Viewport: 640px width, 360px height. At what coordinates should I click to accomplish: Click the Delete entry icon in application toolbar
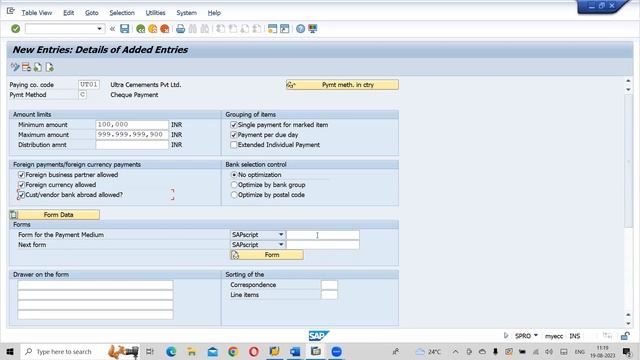(27, 67)
